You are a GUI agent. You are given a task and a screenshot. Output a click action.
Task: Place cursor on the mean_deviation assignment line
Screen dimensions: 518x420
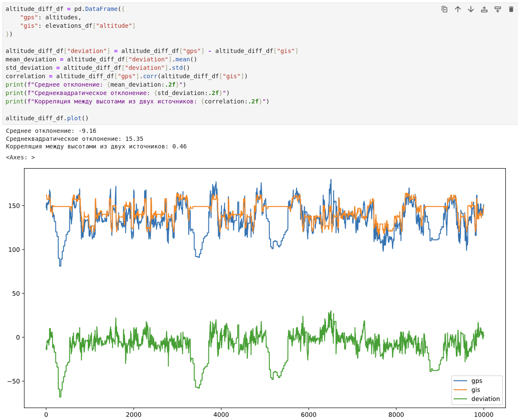tap(101, 59)
